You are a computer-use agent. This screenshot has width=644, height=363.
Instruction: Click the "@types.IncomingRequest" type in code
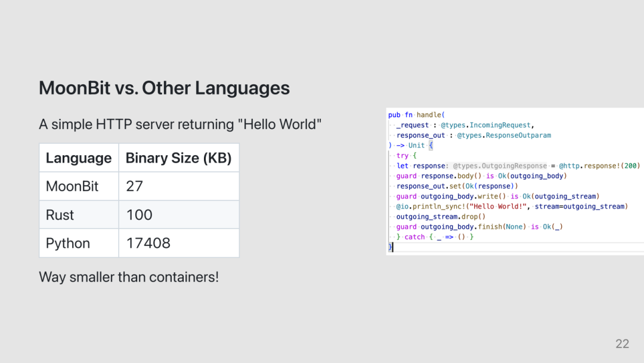click(487, 125)
